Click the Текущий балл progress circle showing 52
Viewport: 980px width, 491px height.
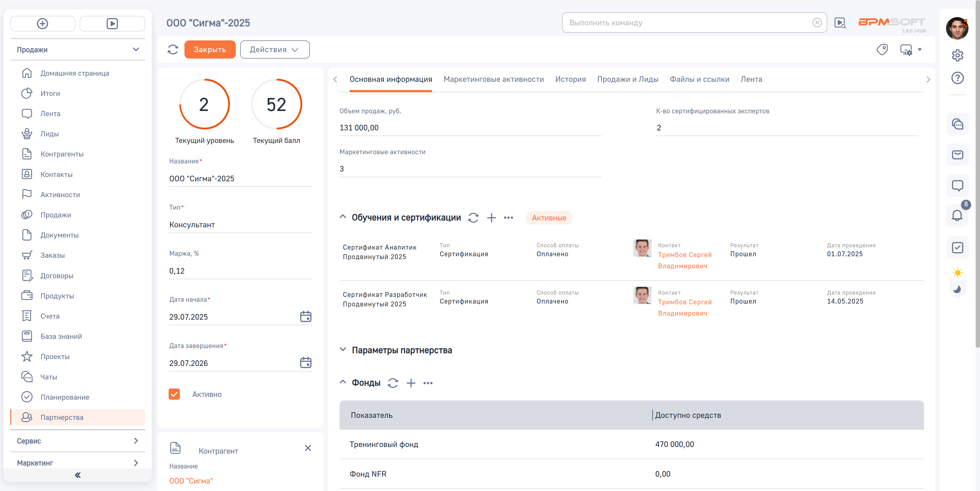pos(277,104)
